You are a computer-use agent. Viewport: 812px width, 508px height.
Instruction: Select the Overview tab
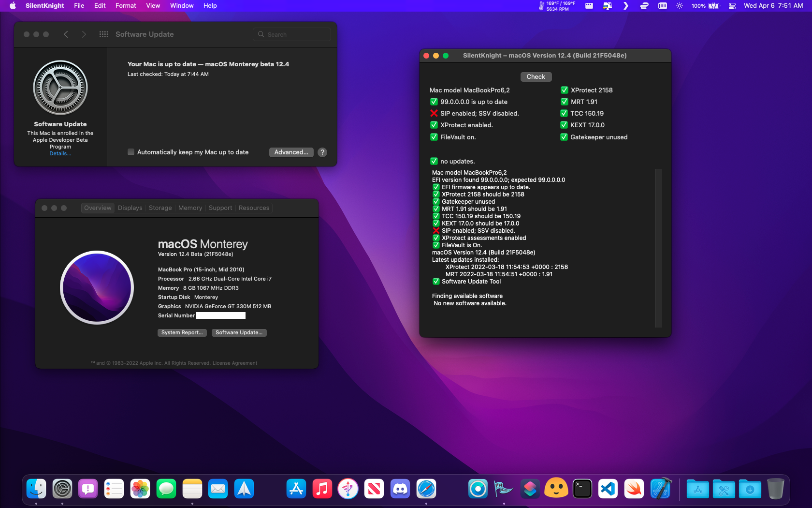pos(98,208)
